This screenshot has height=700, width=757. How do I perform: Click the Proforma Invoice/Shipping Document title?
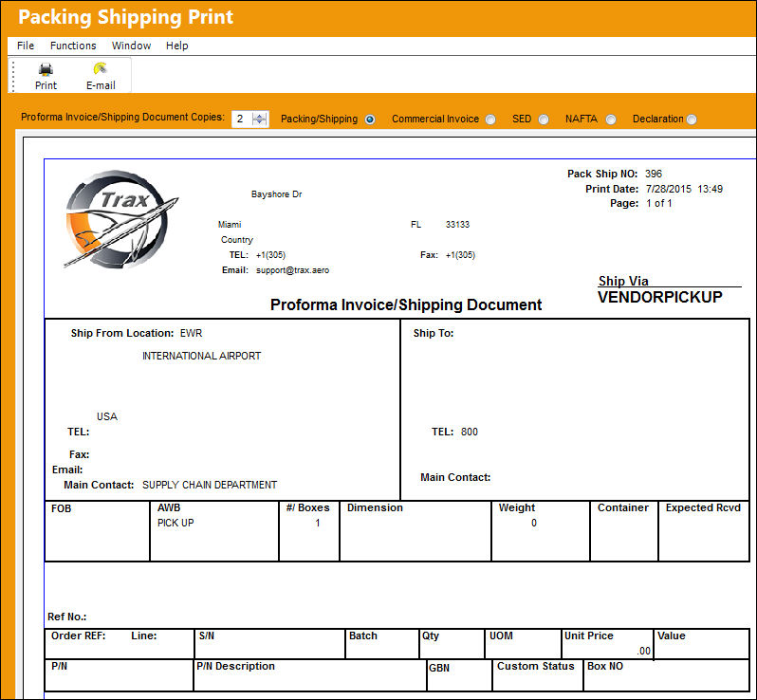click(406, 304)
